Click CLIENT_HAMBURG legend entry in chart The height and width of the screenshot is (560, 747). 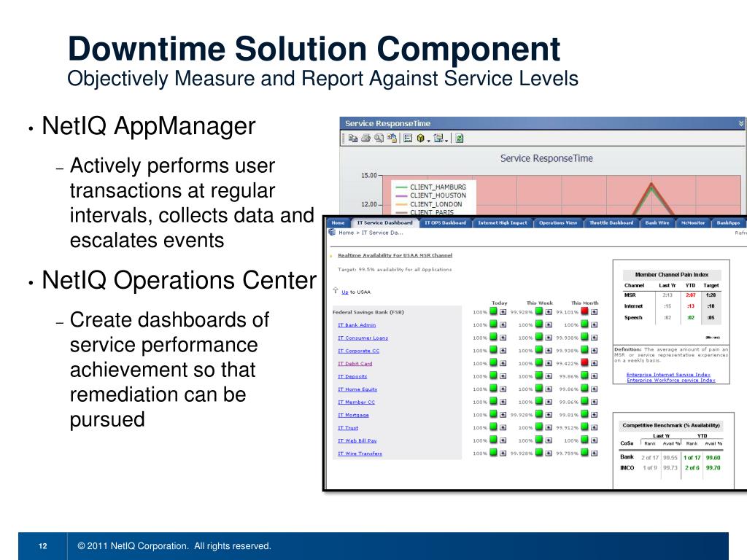click(x=431, y=187)
